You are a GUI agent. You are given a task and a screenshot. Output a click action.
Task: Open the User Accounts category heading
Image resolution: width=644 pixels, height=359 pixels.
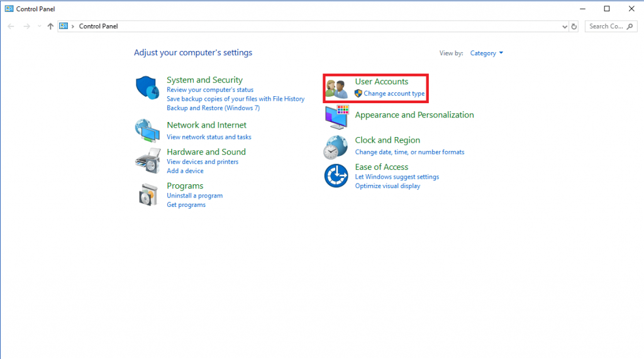(382, 81)
